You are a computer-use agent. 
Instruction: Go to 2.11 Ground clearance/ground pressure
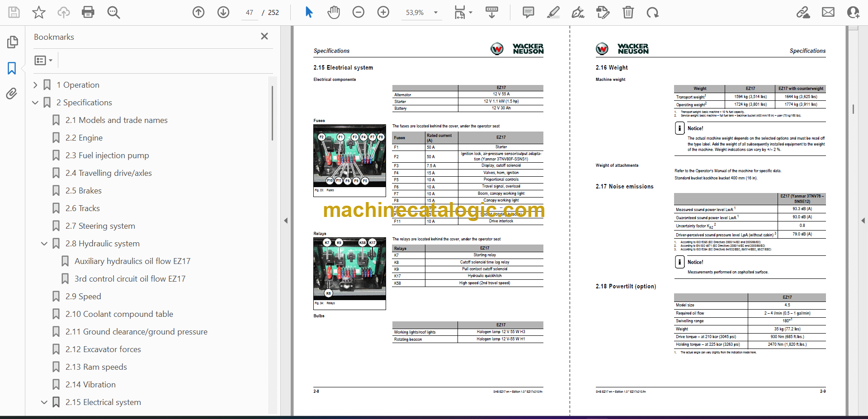point(136,332)
